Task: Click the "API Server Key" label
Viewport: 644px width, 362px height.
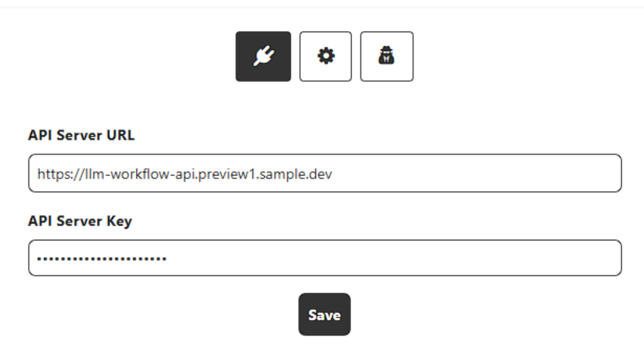Action: (x=80, y=221)
